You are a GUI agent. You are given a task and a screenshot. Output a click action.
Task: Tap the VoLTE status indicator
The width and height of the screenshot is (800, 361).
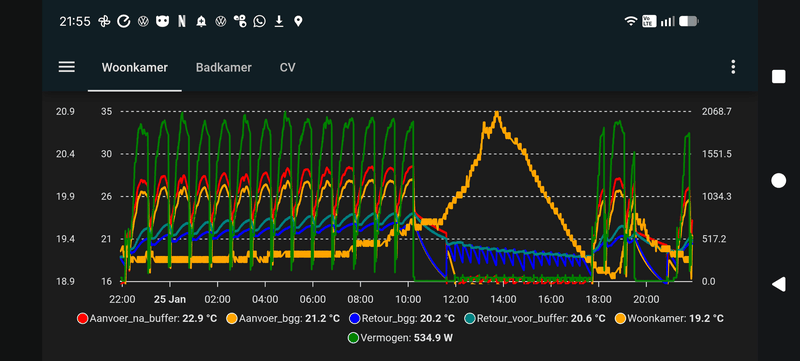pyautogui.click(x=649, y=21)
